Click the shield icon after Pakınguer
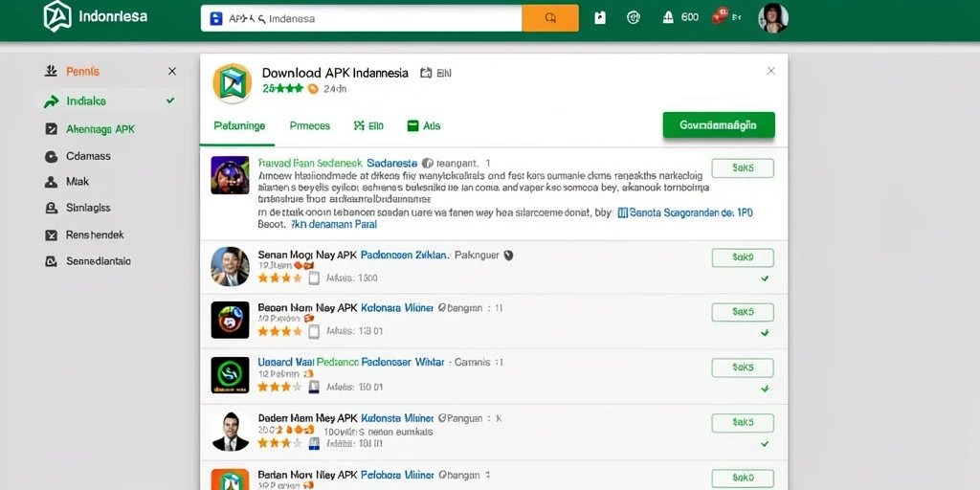Screen dimensions: 980x490 pyautogui.click(x=509, y=255)
